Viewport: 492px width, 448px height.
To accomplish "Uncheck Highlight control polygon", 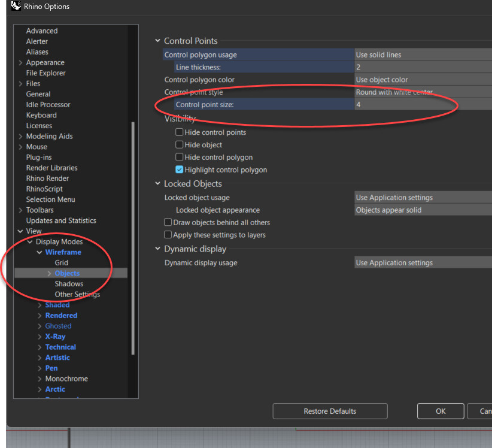I will [179, 169].
